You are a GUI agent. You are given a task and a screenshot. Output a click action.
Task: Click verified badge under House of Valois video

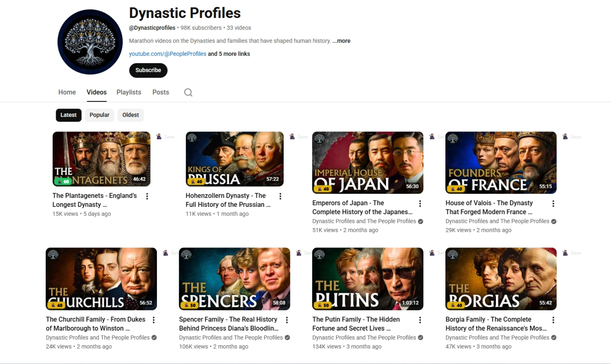tap(554, 221)
